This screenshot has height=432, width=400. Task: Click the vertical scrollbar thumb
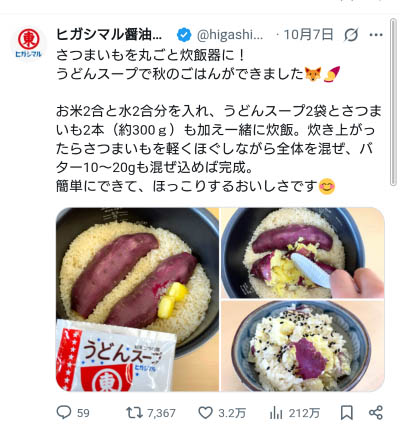[393, 102]
